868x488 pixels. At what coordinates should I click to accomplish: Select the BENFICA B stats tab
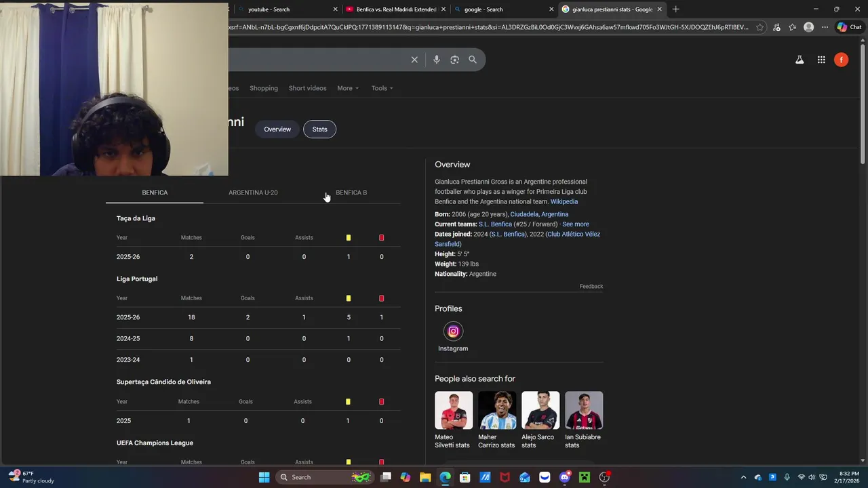click(351, 192)
